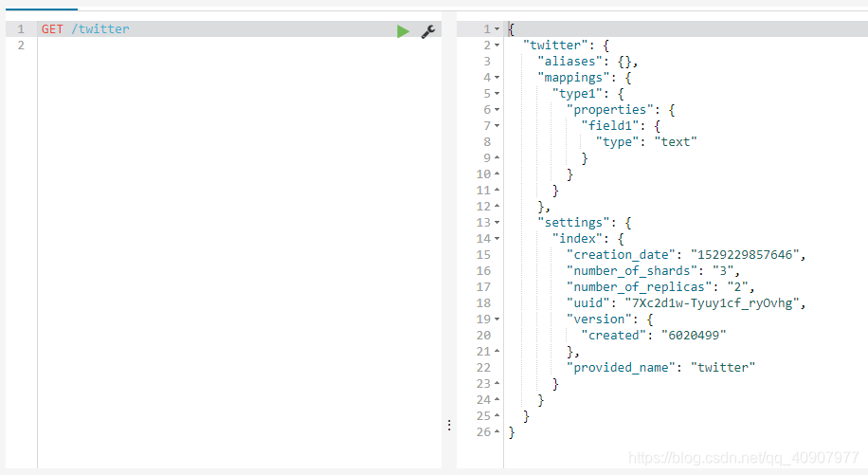868x475 pixels.
Task: Click line number 15 in response gutter
Action: click(x=483, y=255)
